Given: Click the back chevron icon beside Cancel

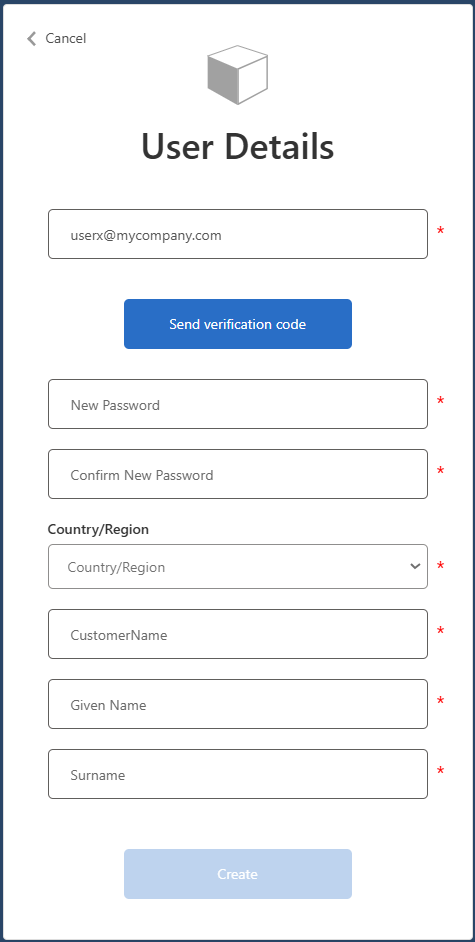Looking at the screenshot, I should [32, 38].
